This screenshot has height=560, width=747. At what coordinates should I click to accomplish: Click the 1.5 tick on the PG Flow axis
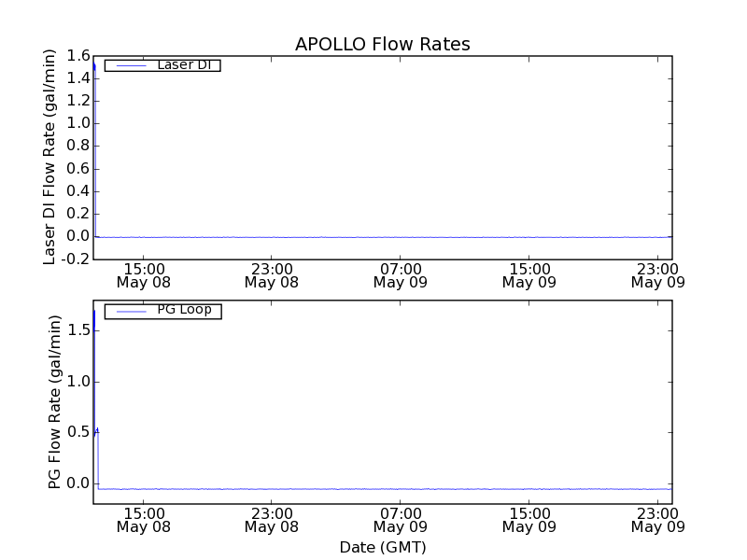tap(78, 330)
